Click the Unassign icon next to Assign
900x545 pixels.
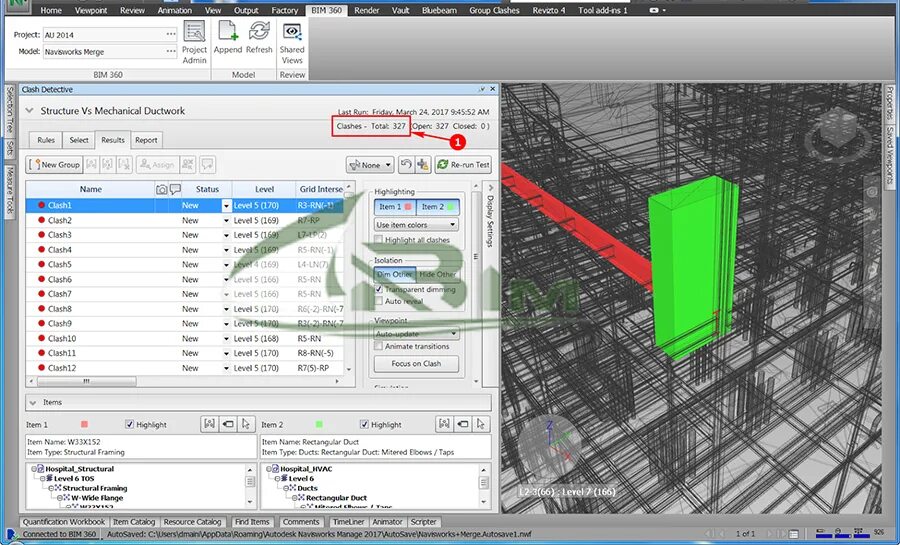(188, 165)
